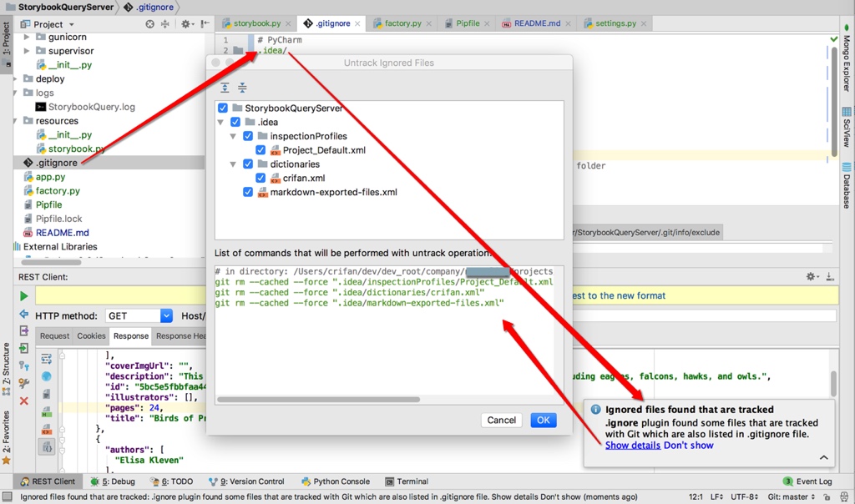
Task: Open REST Client settings gear icon
Action: pos(811,277)
